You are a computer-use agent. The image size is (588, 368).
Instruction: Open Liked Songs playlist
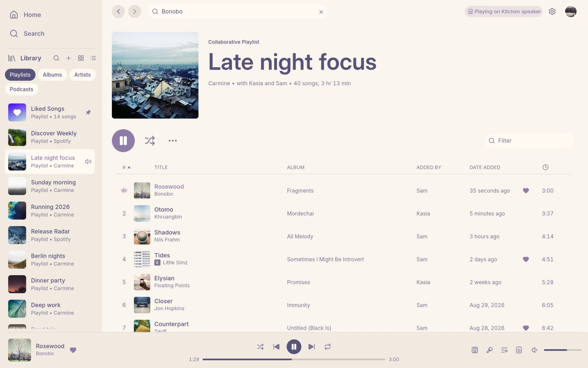coord(50,112)
